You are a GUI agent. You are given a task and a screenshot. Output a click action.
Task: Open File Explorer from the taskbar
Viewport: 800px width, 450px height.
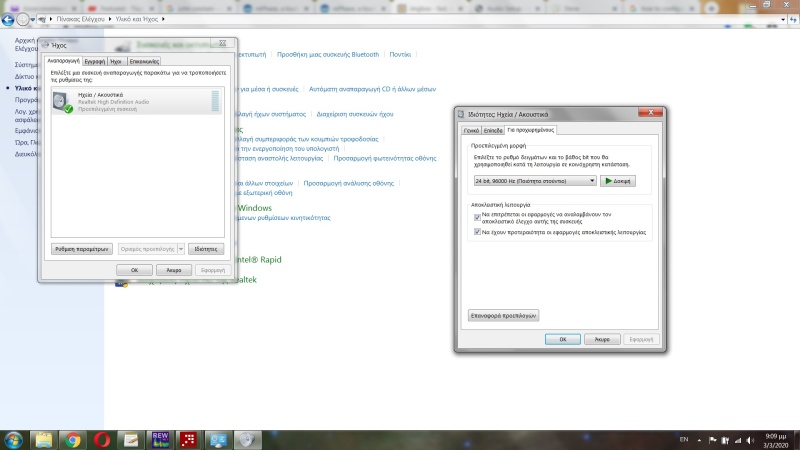coord(43,440)
